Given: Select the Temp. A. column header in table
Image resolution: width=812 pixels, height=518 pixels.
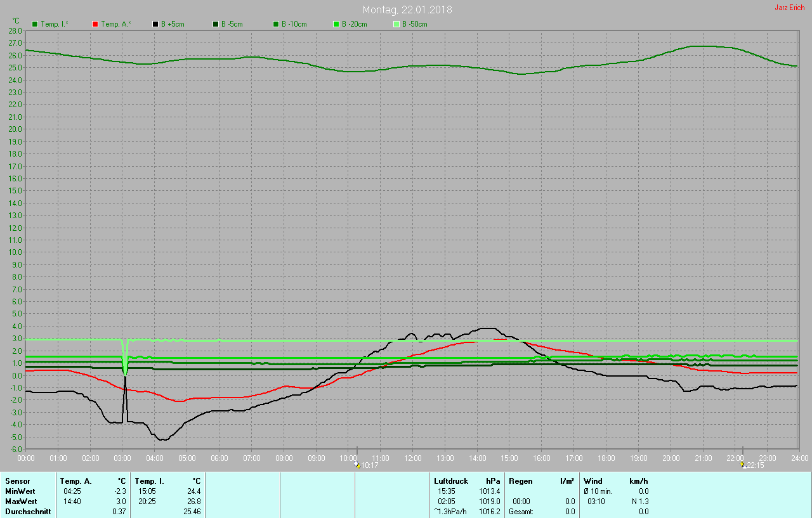Looking at the screenshot, I should point(75,481).
